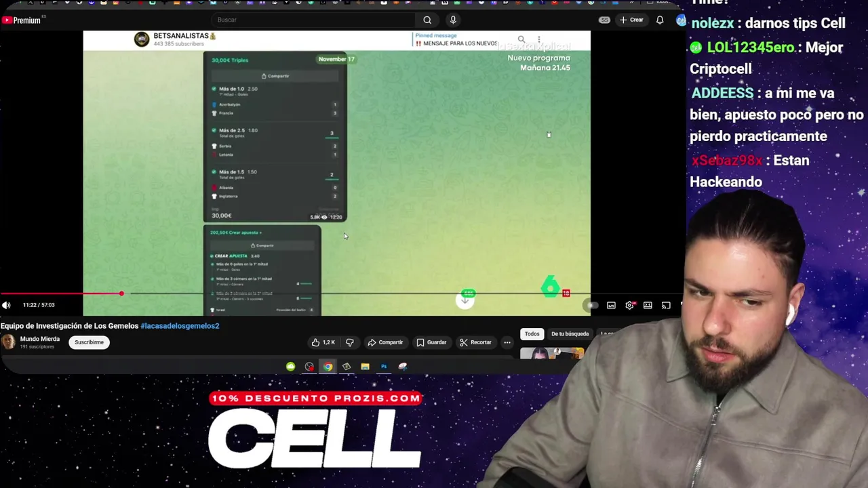868x488 pixels.
Task: Click chat username xSebaz98x
Action: (726, 161)
